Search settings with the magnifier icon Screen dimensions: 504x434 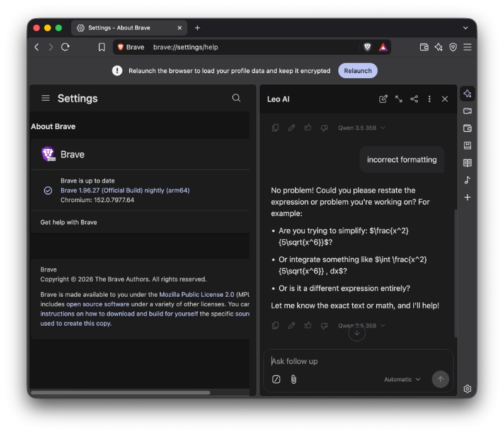pyautogui.click(x=236, y=98)
